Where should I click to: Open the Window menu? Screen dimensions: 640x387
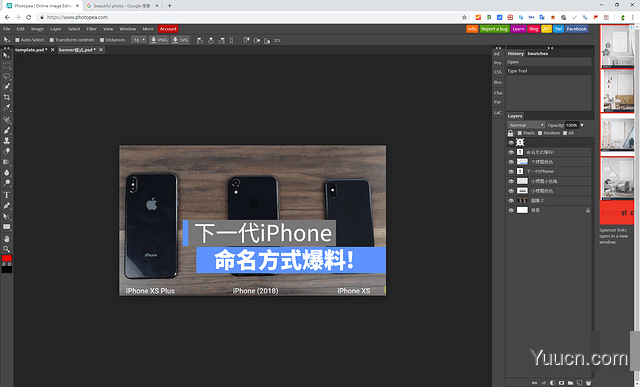127,29
